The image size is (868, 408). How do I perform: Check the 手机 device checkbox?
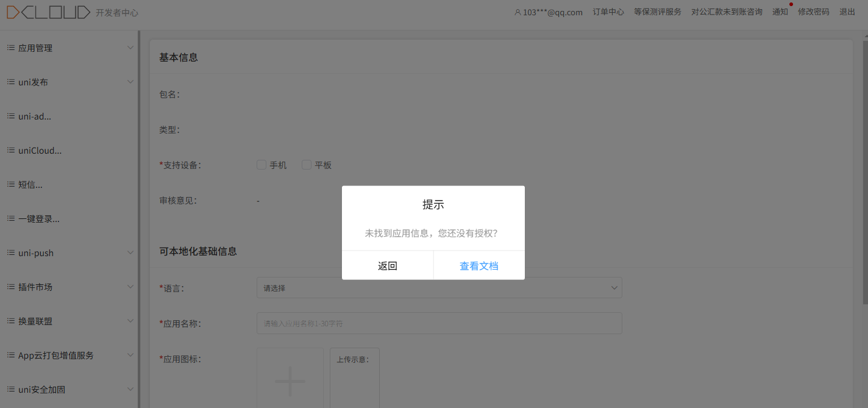261,165
